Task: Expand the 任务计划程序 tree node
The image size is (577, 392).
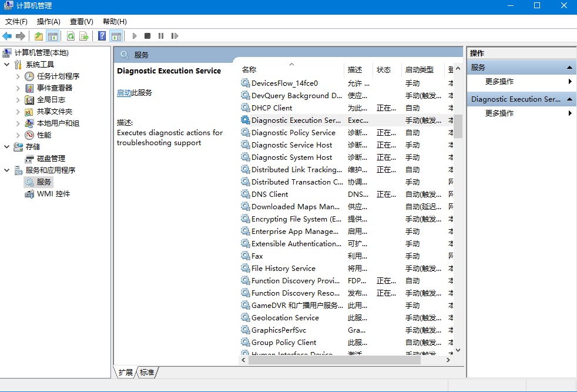Action: tap(18, 76)
